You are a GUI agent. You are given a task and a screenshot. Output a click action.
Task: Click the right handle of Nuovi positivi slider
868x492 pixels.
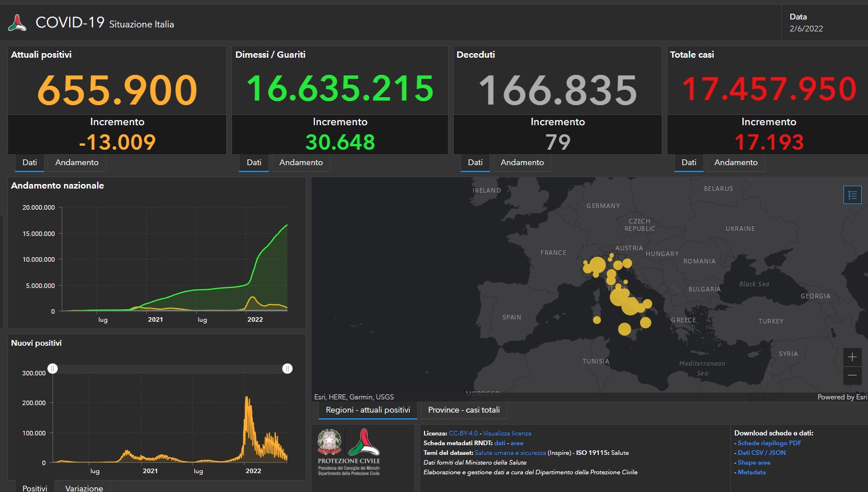pos(287,369)
